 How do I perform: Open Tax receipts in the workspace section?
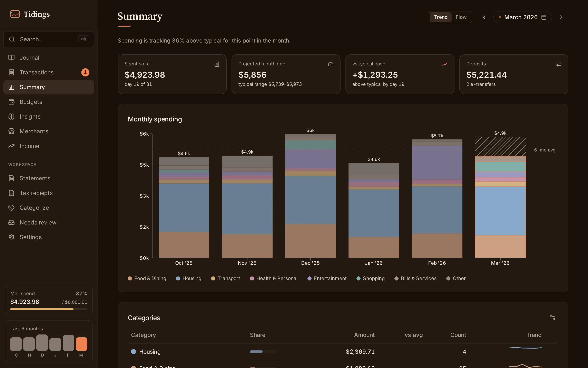pyautogui.click(x=49, y=193)
